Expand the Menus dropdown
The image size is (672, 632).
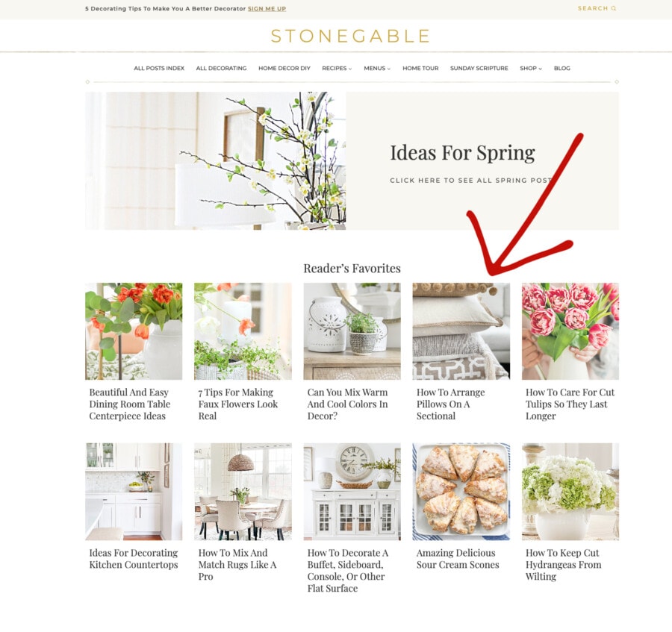coord(377,68)
